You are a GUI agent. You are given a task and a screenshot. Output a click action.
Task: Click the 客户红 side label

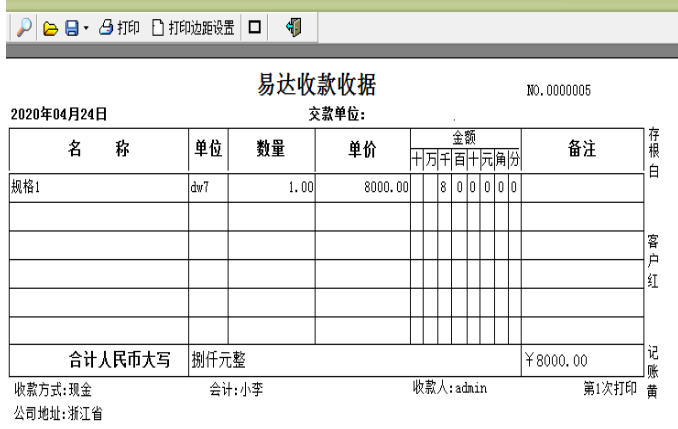click(653, 261)
